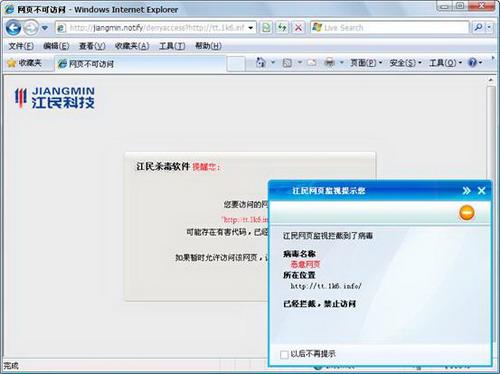Click the red 恶意网页 virus name
The height and width of the screenshot is (374, 500).
pos(305,265)
